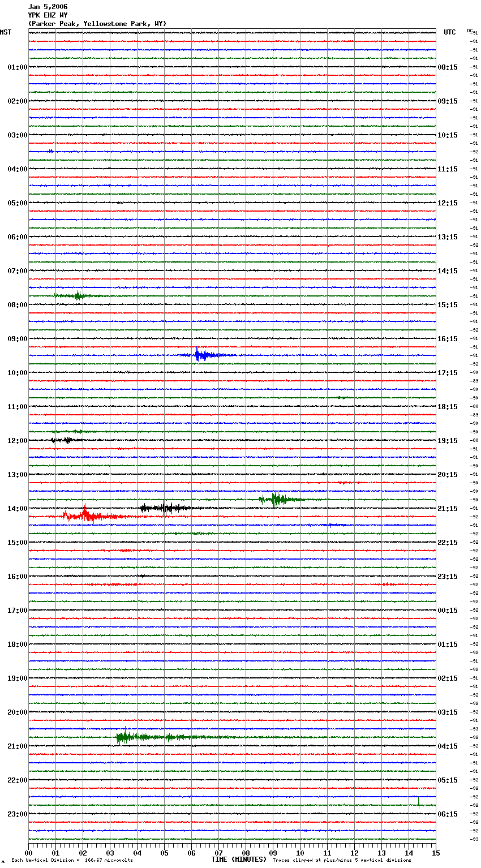Click "Traces clipped at plus/minus 5 vertical divisions" note

[342, 861]
